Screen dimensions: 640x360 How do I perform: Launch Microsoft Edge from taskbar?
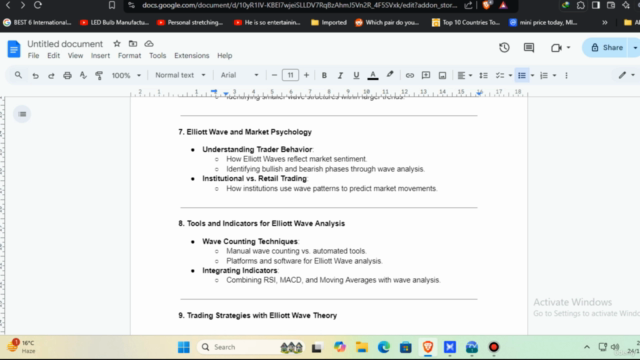[384, 347]
